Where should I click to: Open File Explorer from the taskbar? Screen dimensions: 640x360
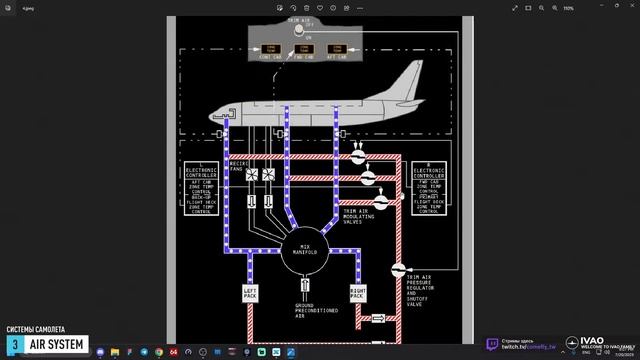(115, 352)
